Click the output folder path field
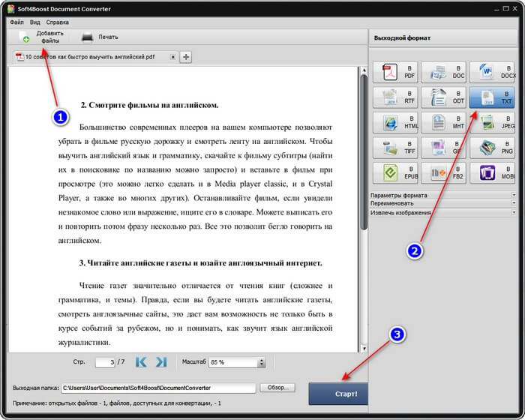The image size is (525, 420). (159, 388)
